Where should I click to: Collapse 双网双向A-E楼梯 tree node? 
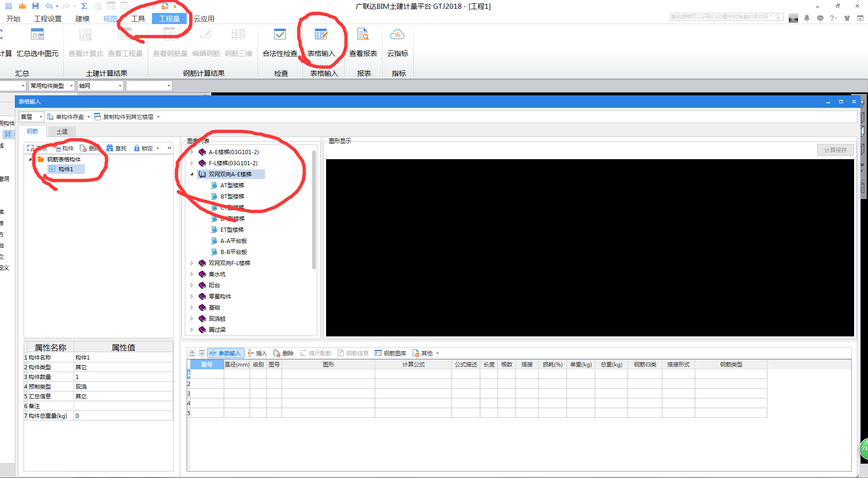pyautogui.click(x=192, y=174)
